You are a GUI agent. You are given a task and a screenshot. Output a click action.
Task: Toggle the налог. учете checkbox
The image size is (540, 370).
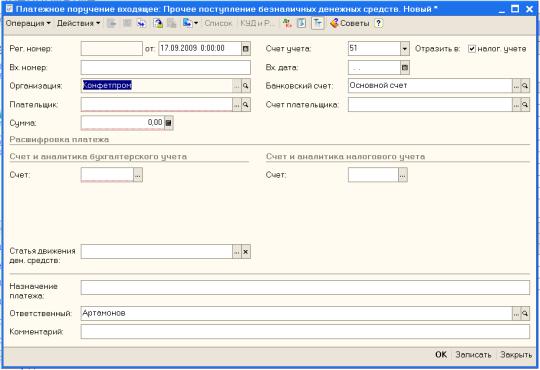pos(472,49)
